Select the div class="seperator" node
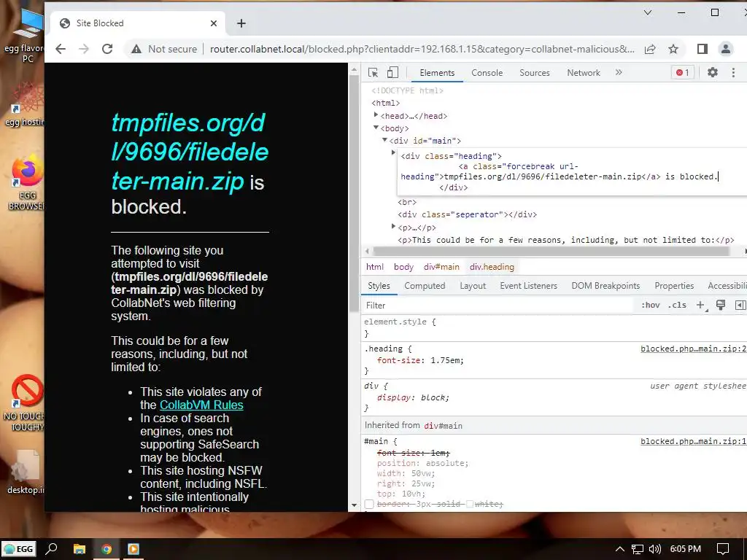 click(x=467, y=215)
